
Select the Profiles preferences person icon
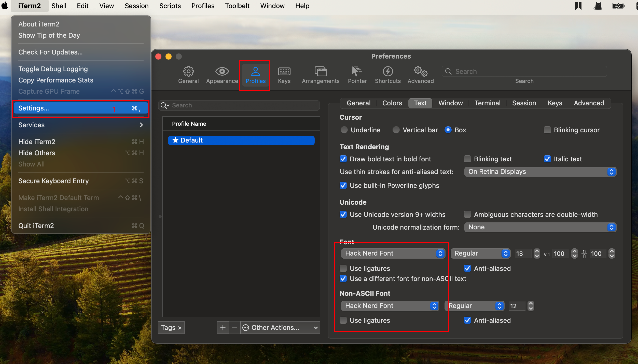255,75
